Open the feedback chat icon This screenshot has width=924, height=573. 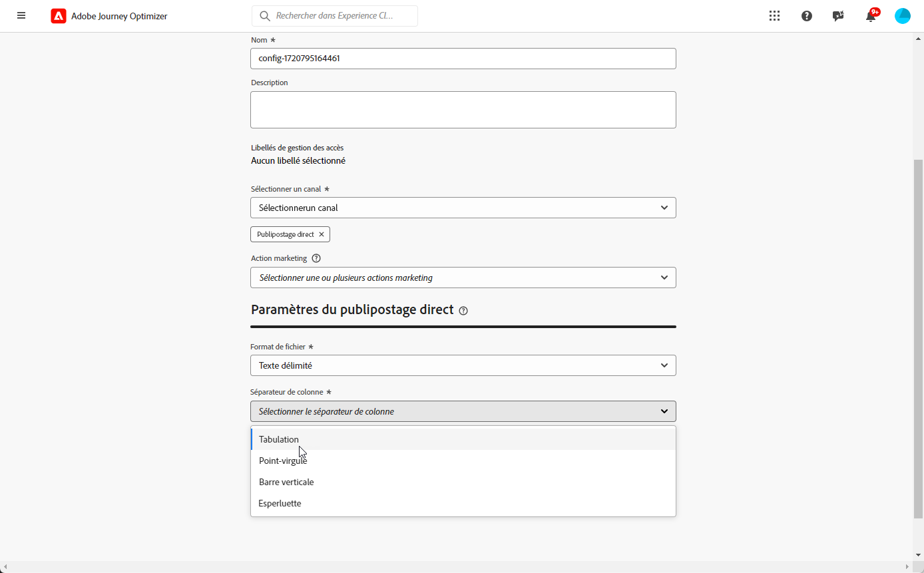point(838,16)
